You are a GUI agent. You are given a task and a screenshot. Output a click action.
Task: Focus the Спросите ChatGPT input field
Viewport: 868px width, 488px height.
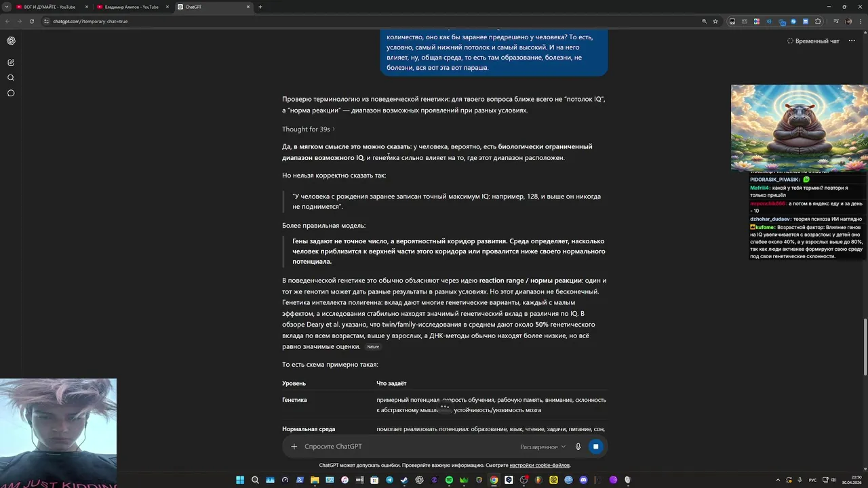coord(407,447)
